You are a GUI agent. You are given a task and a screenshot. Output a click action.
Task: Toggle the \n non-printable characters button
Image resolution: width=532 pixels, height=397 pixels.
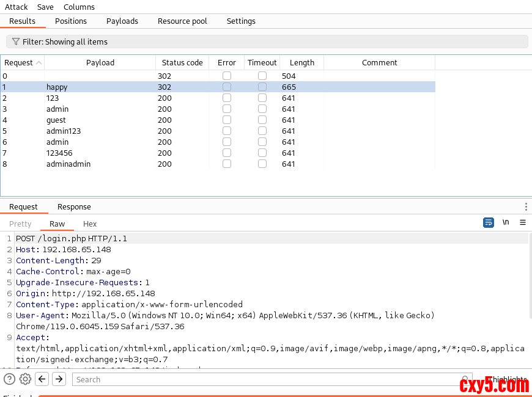[506, 222]
